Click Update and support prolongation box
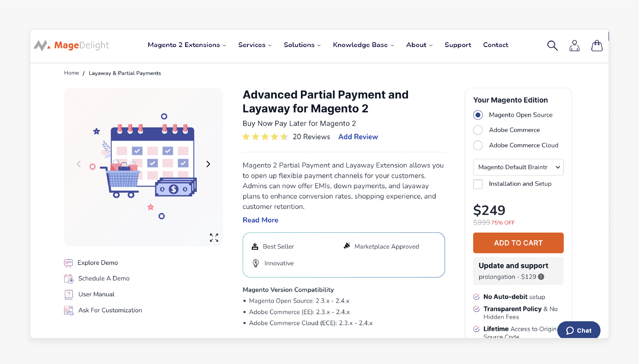This screenshot has width=639, height=364. click(x=518, y=271)
